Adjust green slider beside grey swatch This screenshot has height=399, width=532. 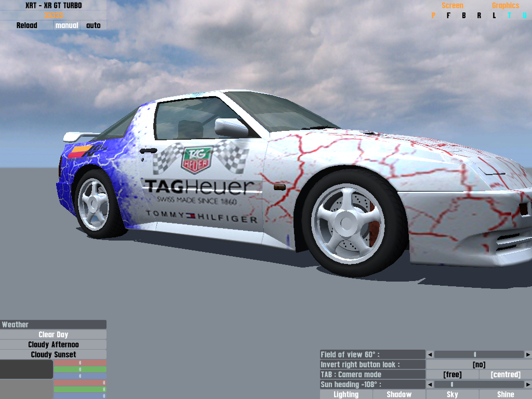point(80,389)
